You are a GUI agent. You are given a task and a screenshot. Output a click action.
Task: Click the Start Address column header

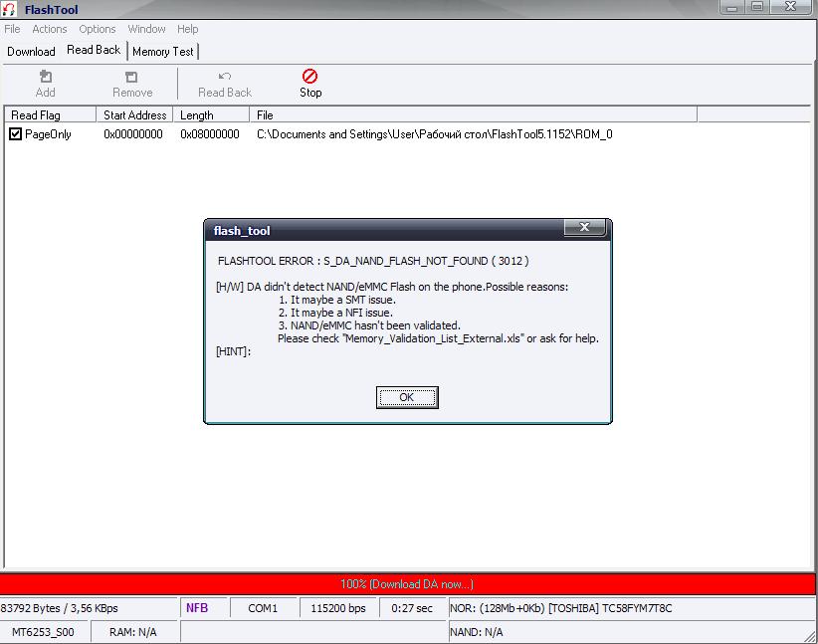click(x=135, y=115)
